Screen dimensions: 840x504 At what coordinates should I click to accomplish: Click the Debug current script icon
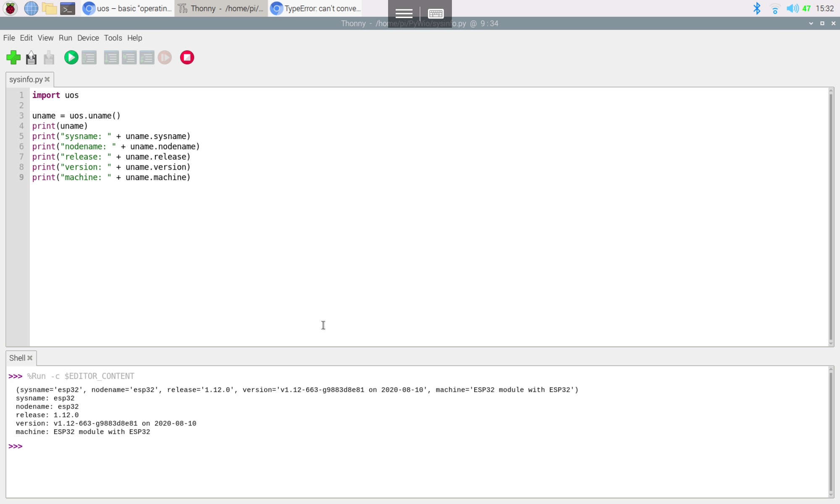[89, 58]
